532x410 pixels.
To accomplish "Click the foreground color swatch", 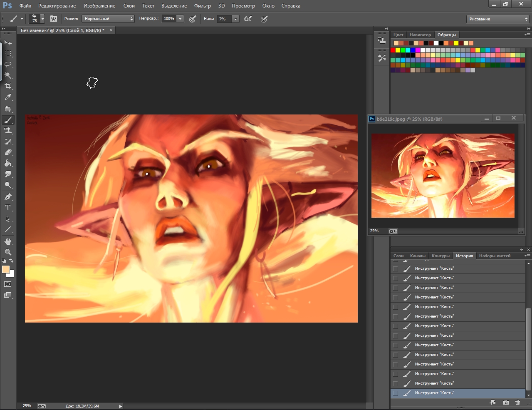I will [x=6, y=269].
